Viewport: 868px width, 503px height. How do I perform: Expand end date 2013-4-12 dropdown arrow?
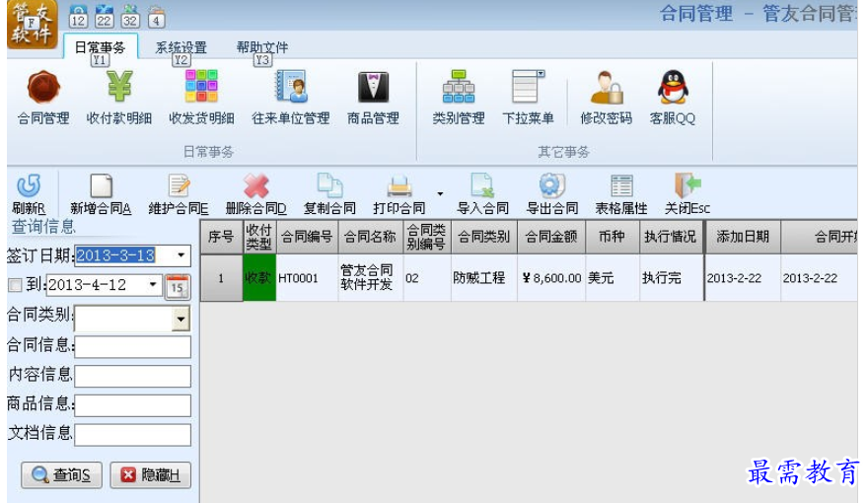tap(153, 284)
